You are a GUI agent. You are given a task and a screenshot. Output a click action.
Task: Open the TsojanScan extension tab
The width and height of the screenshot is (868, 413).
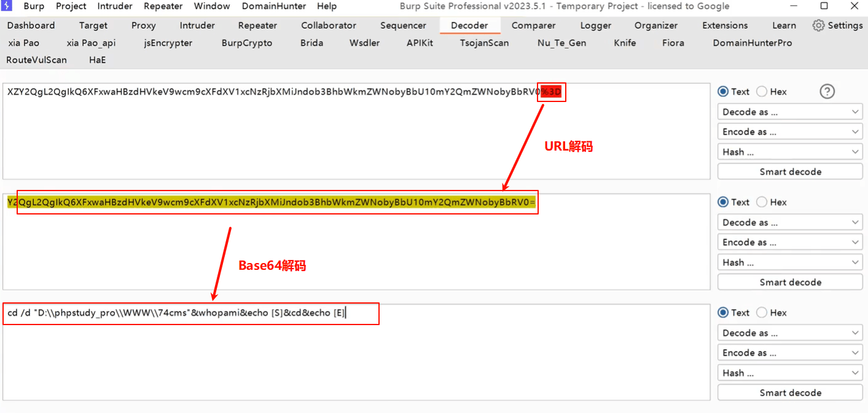[484, 43]
